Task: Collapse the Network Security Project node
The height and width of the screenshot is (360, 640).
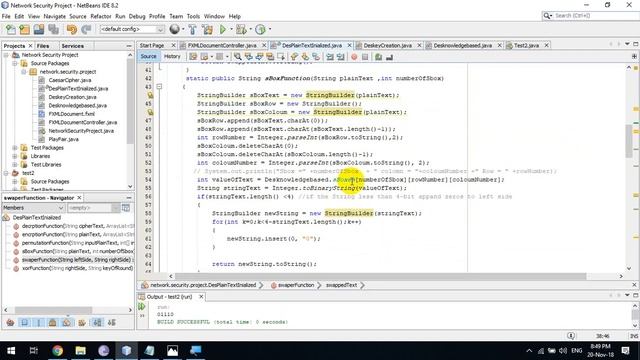Action: [x=6, y=55]
